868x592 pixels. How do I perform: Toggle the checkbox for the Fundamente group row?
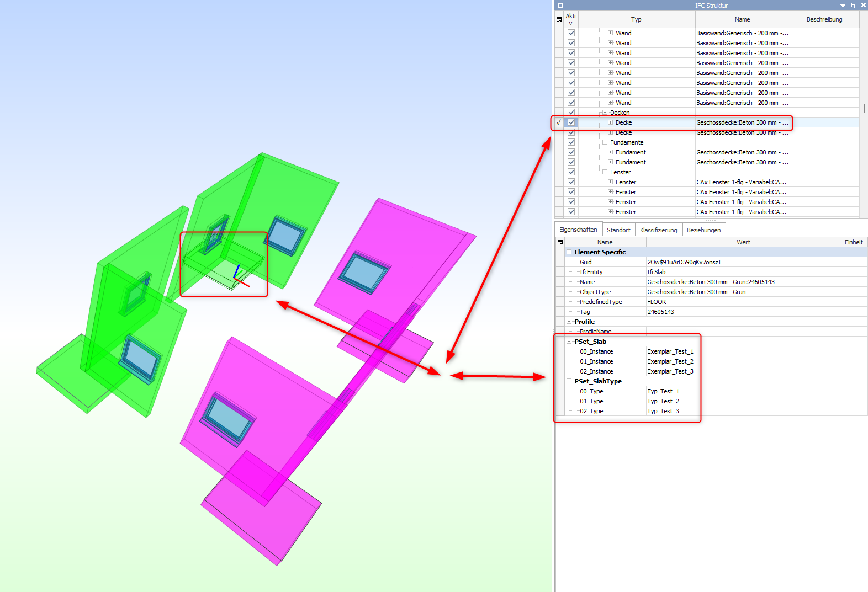pos(571,142)
